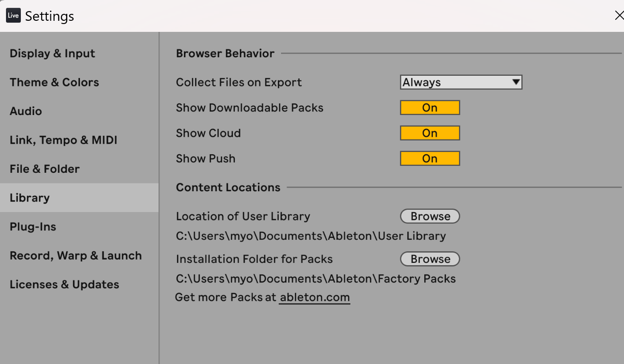This screenshot has height=364, width=624.
Task: Browse for Location of User Library
Action: 429,216
